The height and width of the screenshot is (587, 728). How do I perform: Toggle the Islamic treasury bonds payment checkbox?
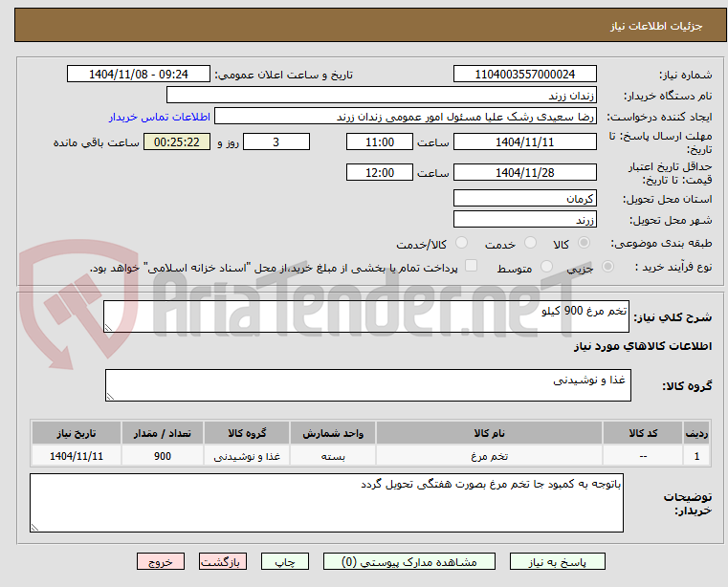[471, 266]
